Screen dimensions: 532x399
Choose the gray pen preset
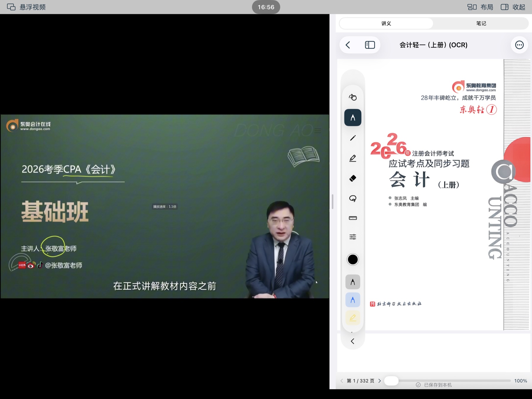click(353, 282)
